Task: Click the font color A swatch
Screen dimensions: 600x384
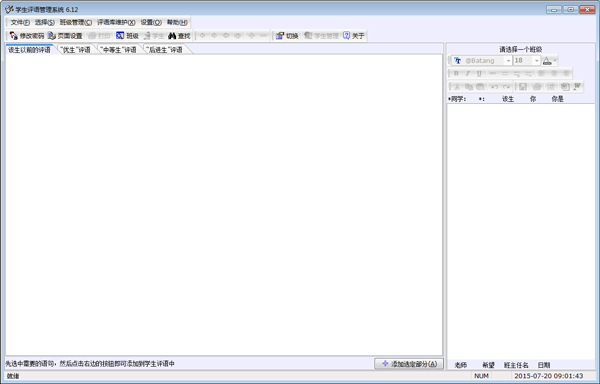Action: 547,60
